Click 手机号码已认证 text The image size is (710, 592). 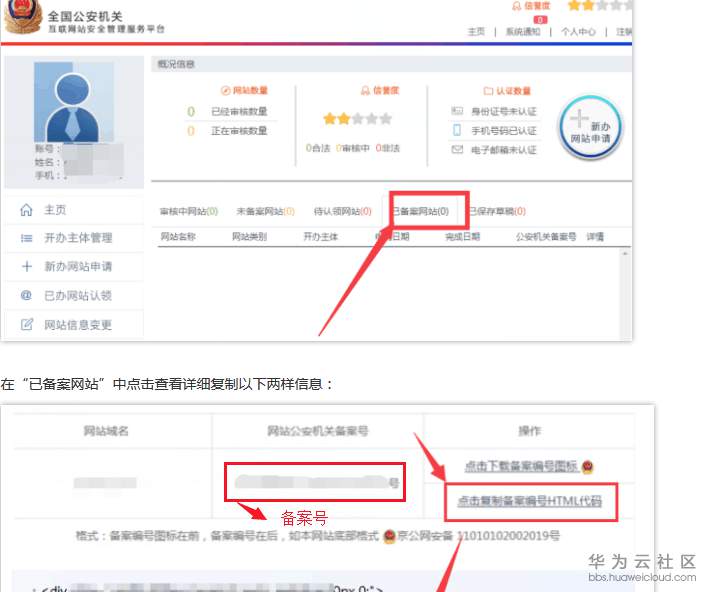click(504, 131)
